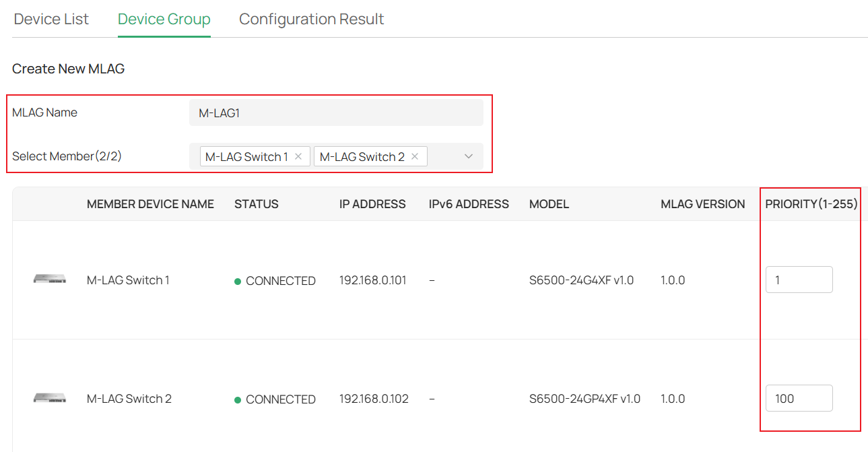Select the priority field showing 100

coord(799,397)
